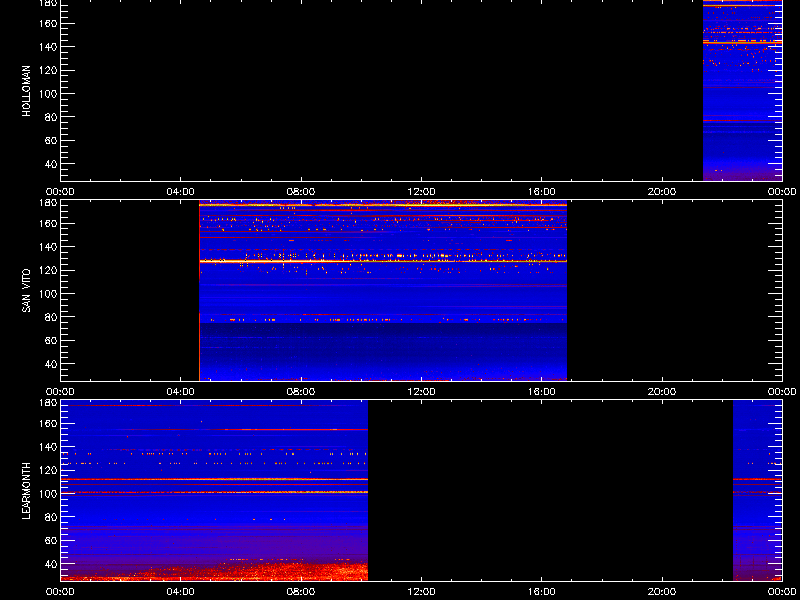Click the 04:00 time label below Learmonth plot
This screenshot has height=600, width=800.
[181, 592]
